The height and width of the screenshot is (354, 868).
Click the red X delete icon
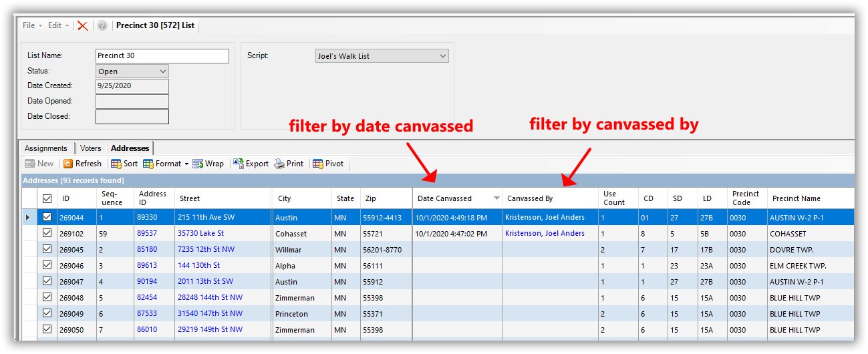pos(82,25)
